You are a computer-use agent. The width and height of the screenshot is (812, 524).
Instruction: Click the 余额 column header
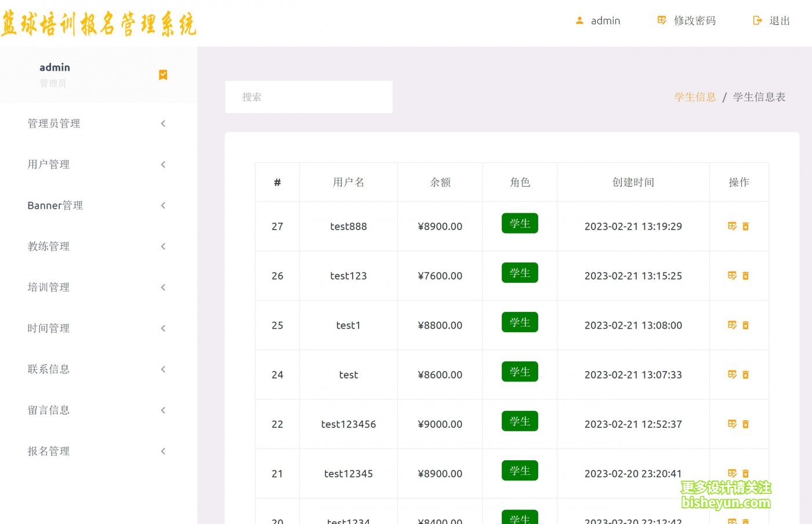tap(440, 182)
